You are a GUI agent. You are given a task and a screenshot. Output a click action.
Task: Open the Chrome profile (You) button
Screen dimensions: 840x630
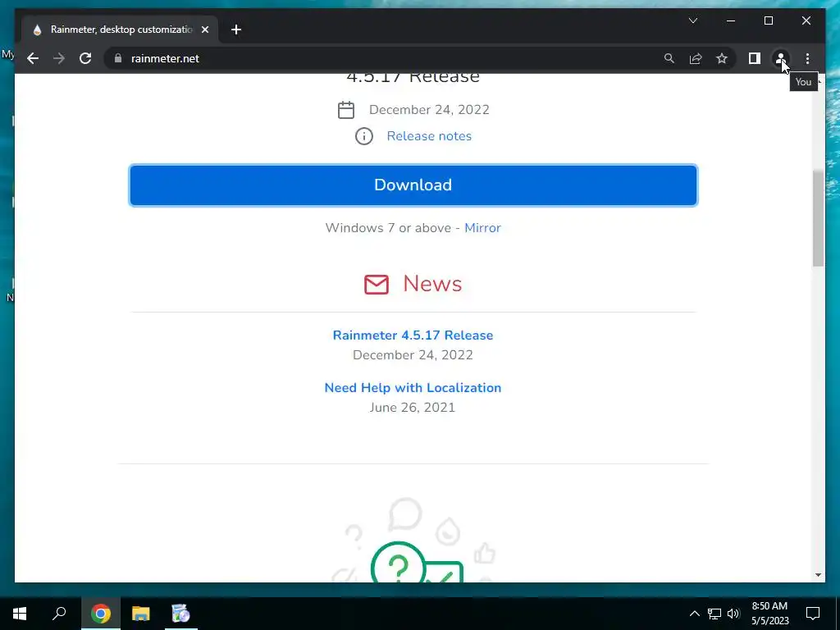[781, 58]
